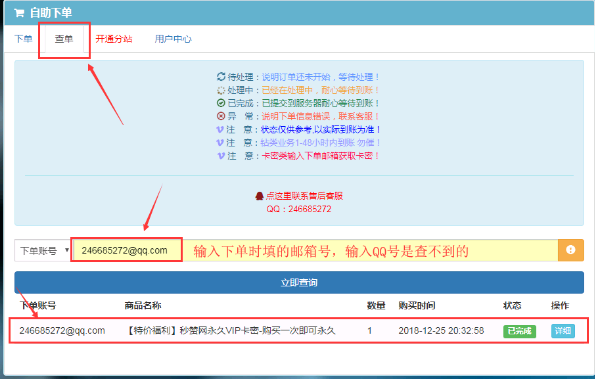Click the purchase time 2018-12-25 20:32:58
This screenshot has width=595, height=380.
441,331
